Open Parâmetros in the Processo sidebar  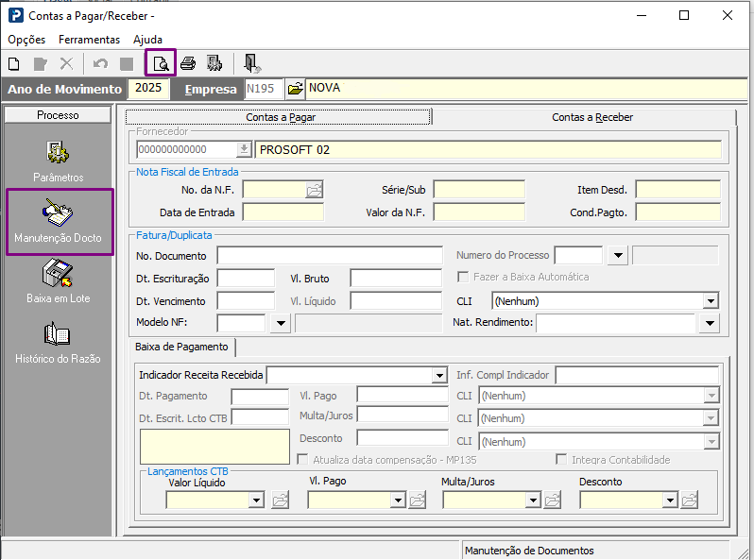pos(59,161)
